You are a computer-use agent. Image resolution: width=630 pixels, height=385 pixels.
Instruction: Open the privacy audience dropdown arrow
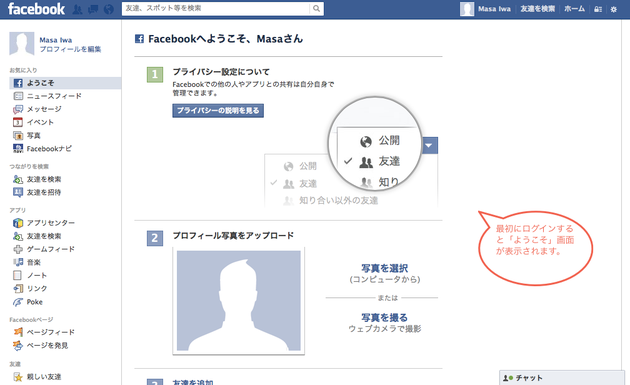click(430, 145)
